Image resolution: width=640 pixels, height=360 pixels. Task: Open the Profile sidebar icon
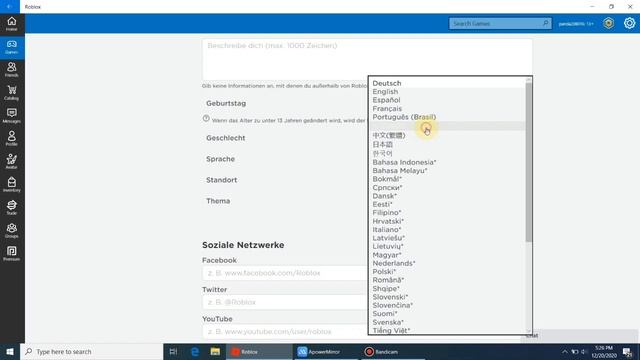pyautogui.click(x=11, y=138)
